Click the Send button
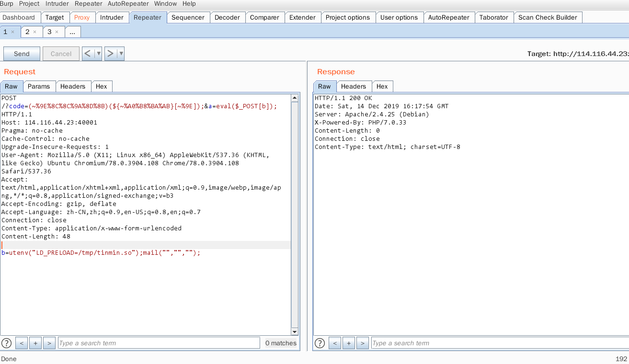 [x=22, y=54]
